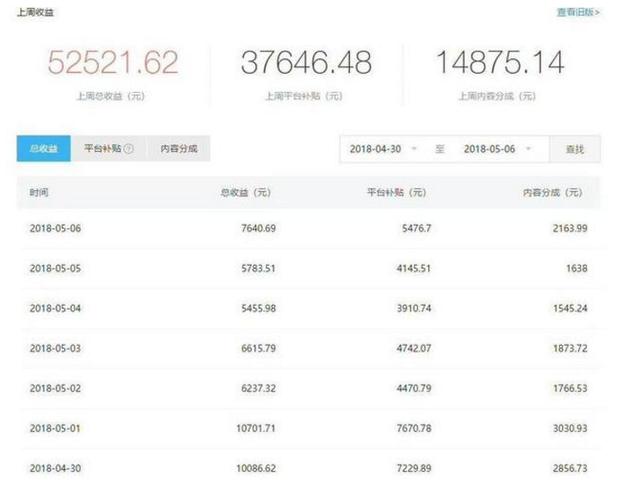
Task: Click the help icon beside 平台补贴
Action: 129,149
